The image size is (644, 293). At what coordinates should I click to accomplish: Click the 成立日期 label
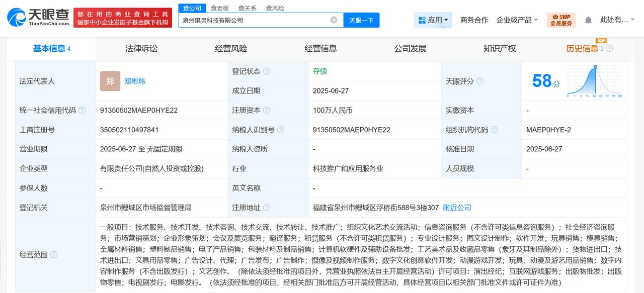pos(246,91)
